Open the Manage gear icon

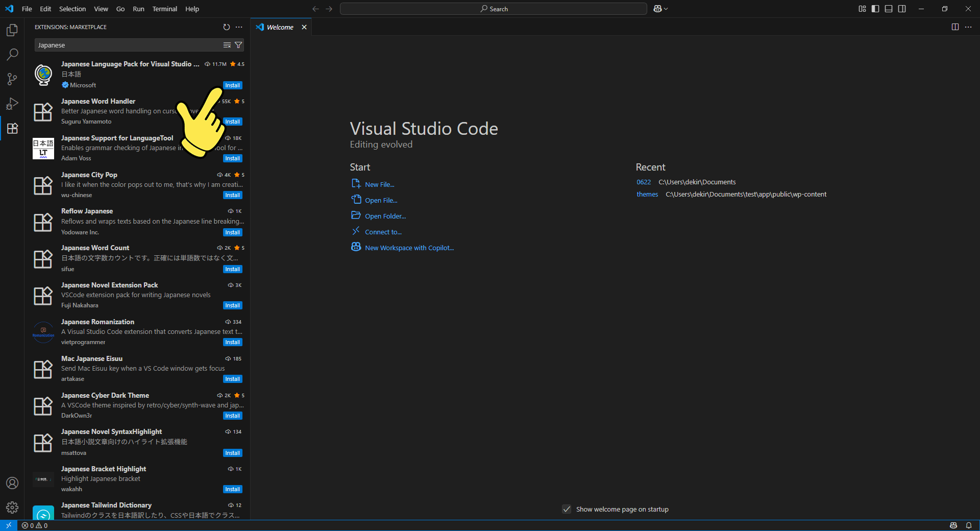click(x=12, y=508)
